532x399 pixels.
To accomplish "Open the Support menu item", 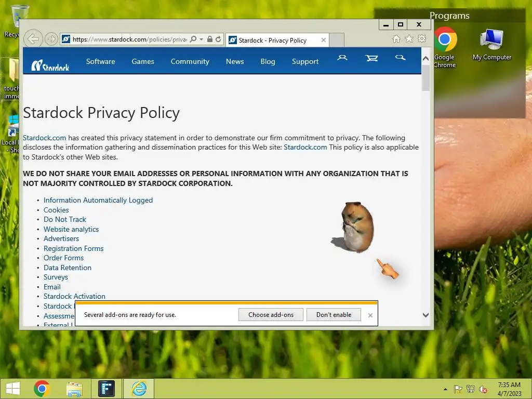I will [x=305, y=61].
